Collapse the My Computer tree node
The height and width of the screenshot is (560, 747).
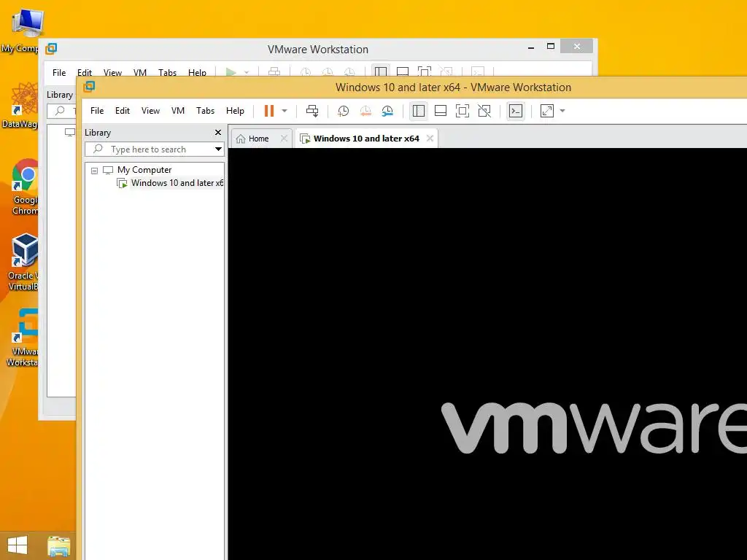coord(94,170)
